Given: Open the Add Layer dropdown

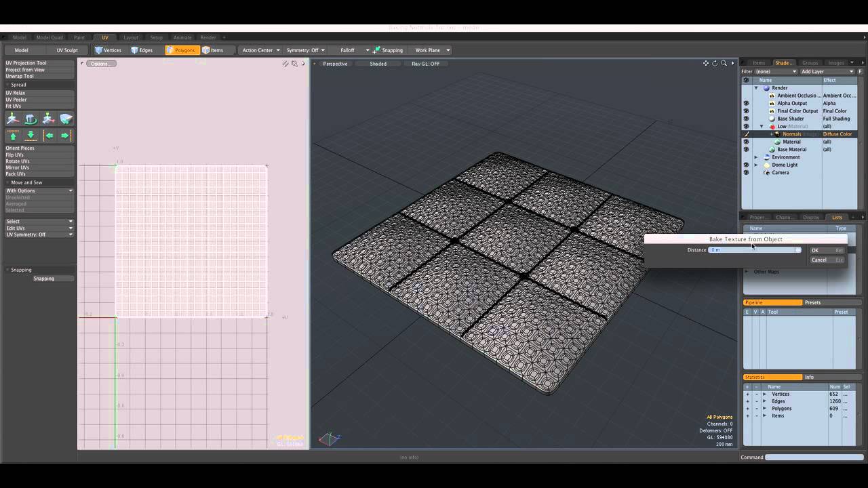Looking at the screenshot, I should [828, 71].
